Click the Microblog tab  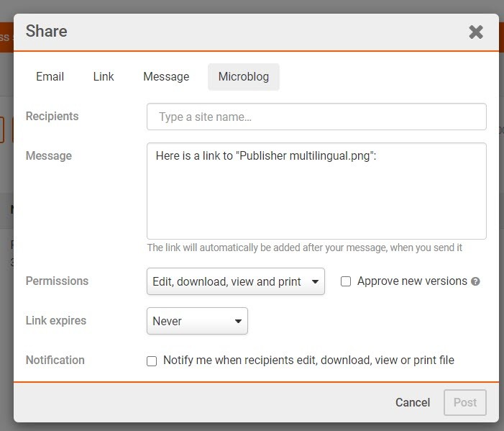tap(243, 77)
